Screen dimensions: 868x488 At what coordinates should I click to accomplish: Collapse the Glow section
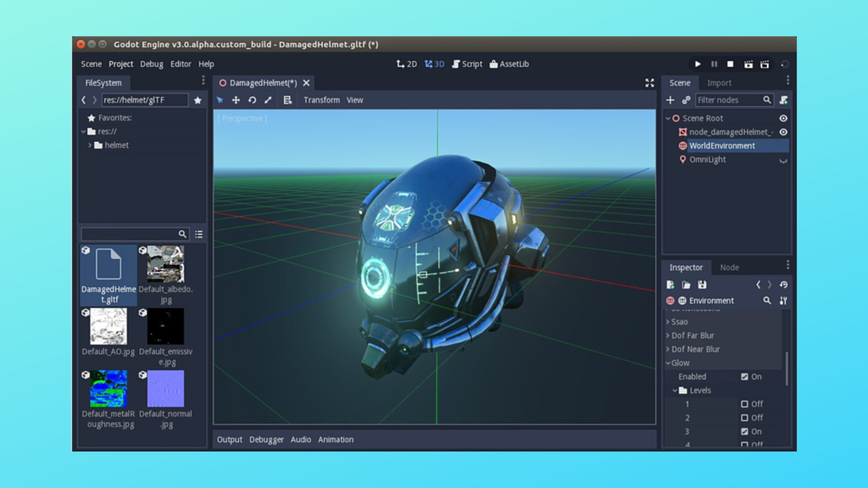[x=668, y=363]
